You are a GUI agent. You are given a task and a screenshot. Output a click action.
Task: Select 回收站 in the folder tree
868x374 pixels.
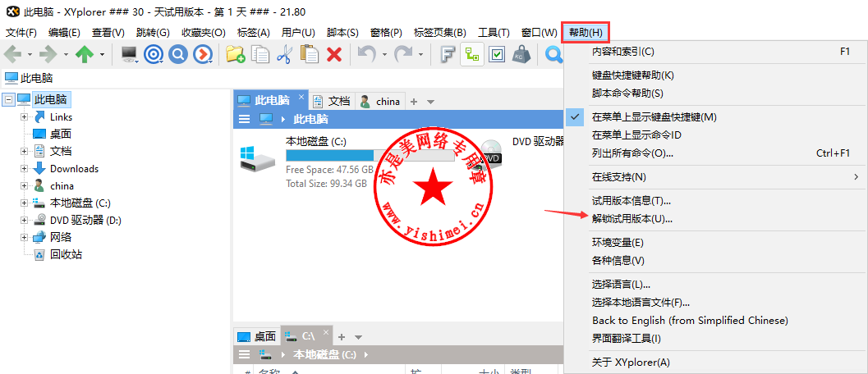click(x=67, y=254)
